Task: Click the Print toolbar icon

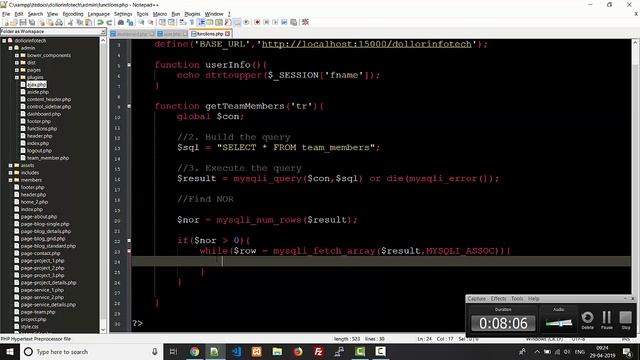Action: [x=59, y=22]
